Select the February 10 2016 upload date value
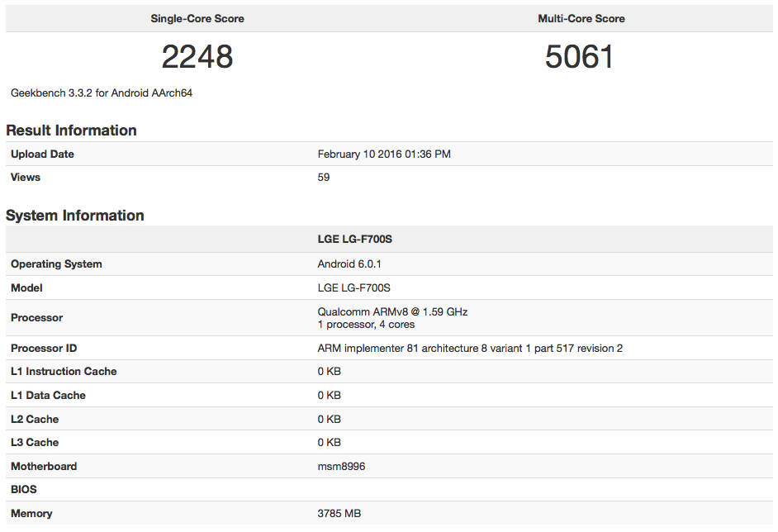The width and height of the screenshot is (778, 532). [384, 154]
